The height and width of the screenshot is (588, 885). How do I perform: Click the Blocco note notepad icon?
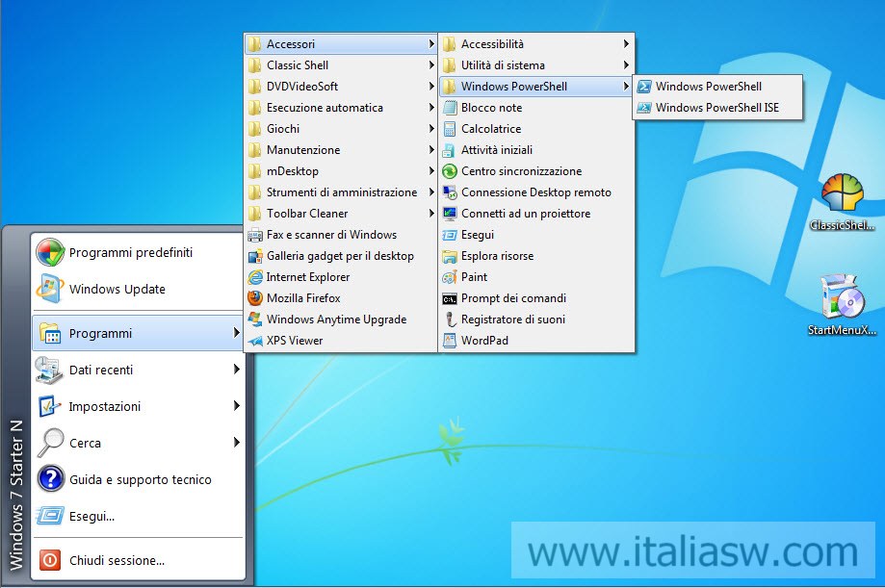[450, 108]
